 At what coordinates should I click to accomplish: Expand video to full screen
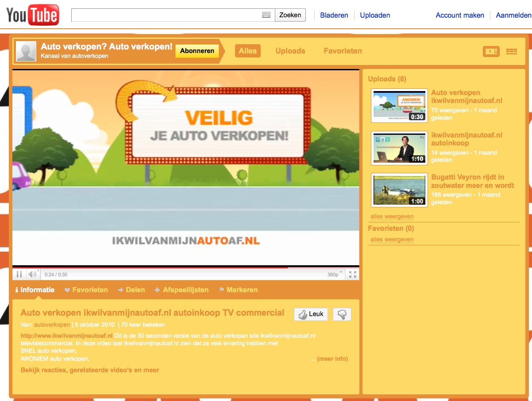pyautogui.click(x=353, y=275)
